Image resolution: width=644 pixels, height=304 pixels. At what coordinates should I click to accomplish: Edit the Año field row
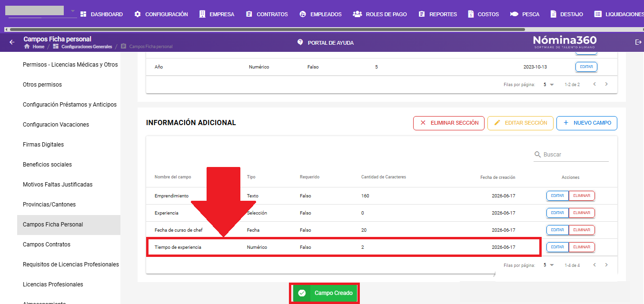point(586,67)
